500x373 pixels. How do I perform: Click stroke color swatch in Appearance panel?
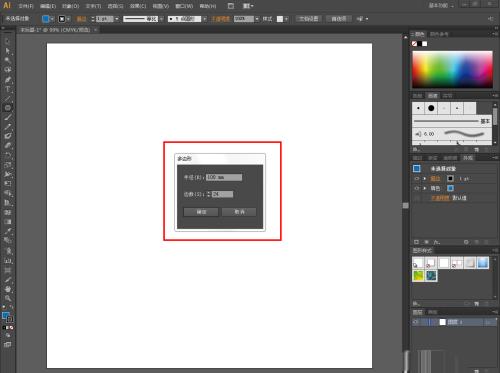click(x=450, y=179)
